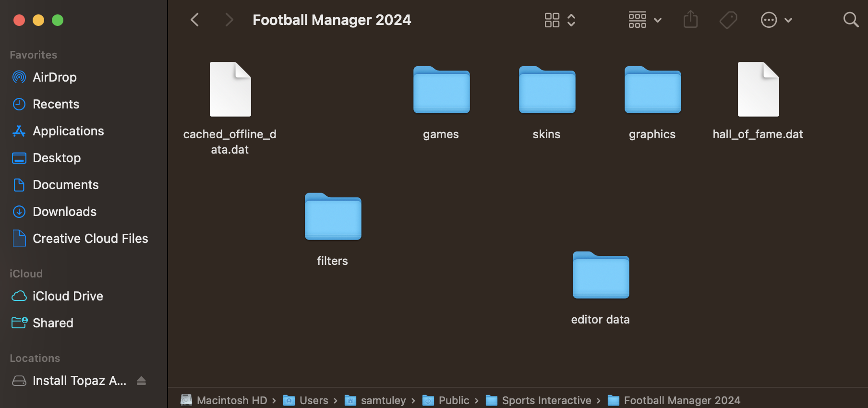Screen dimensions: 868x408
Task: Open the view mode up-down selector
Action: [571, 20]
